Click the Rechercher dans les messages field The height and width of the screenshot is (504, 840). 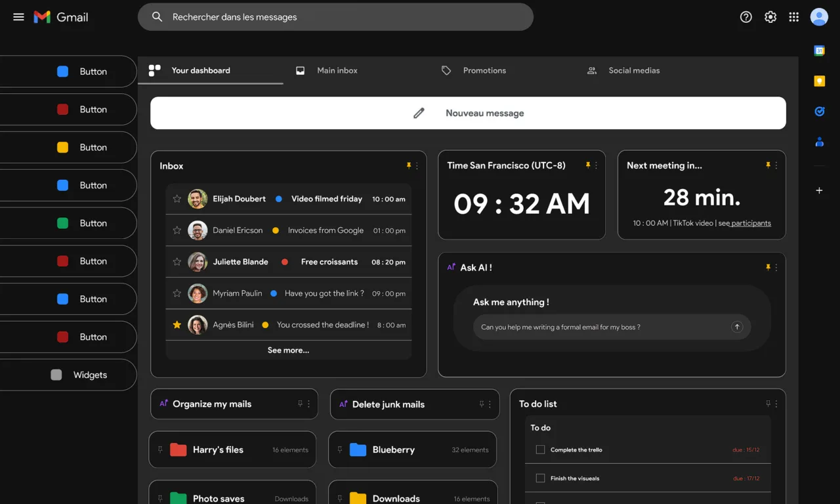[x=335, y=17]
